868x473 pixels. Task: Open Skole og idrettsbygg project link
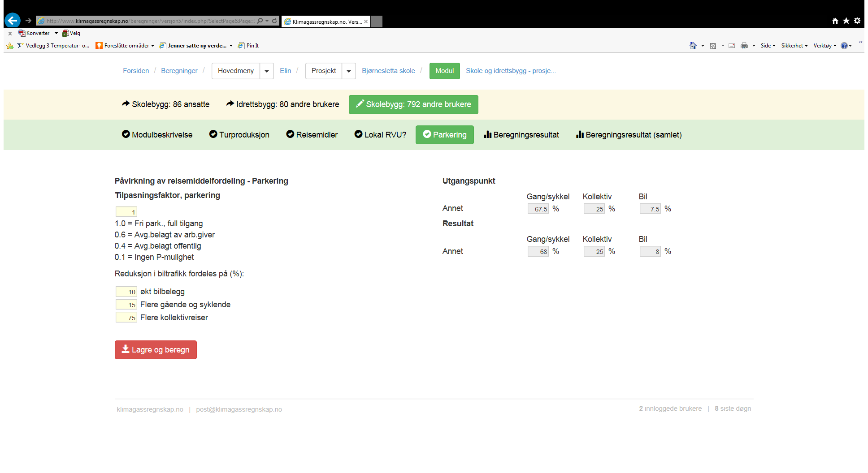pos(511,71)
